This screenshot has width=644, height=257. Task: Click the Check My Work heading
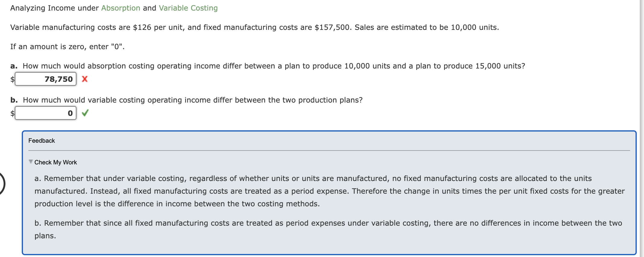click(x=56, y=162)
